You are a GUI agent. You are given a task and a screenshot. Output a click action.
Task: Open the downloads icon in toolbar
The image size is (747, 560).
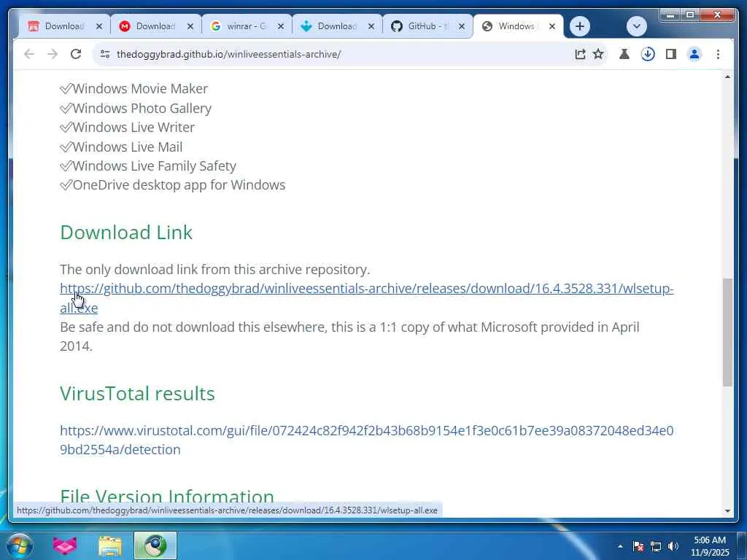(x=648, y=54)
